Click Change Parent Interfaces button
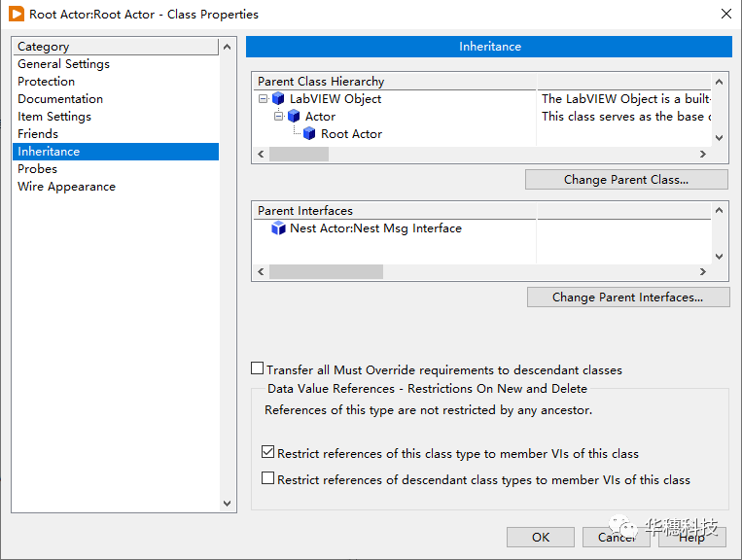This screenshot has height=560, width=742. [627, 297]
